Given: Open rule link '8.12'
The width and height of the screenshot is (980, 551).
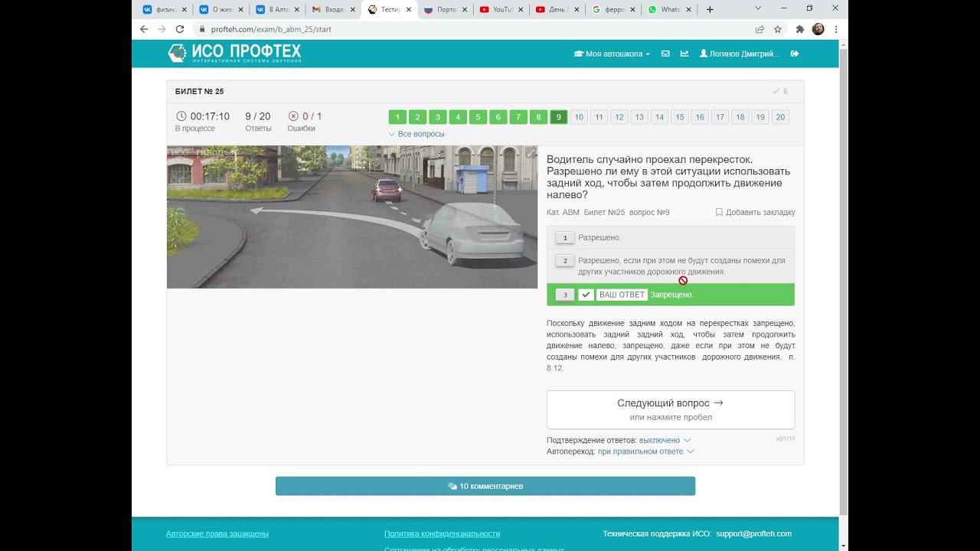Looking at the screenshot, I should tap(555, 368).
